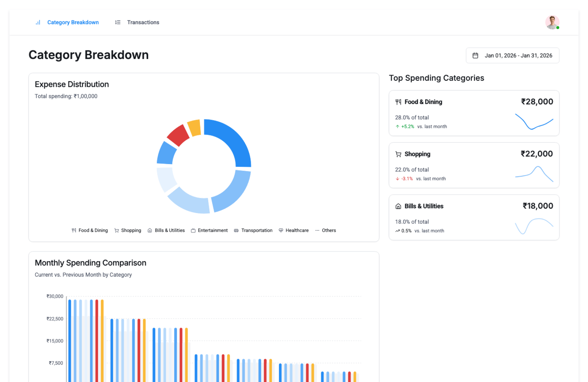Click the Food & Dining sparkline chart

[534, 122]
